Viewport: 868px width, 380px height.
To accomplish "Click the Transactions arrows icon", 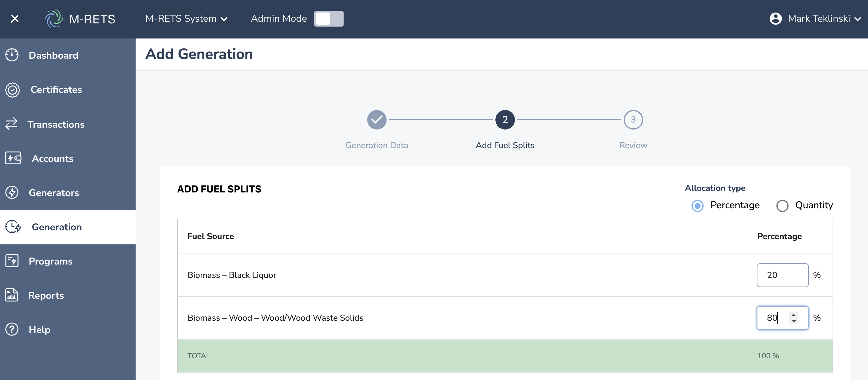I will [x=12, y=124].
